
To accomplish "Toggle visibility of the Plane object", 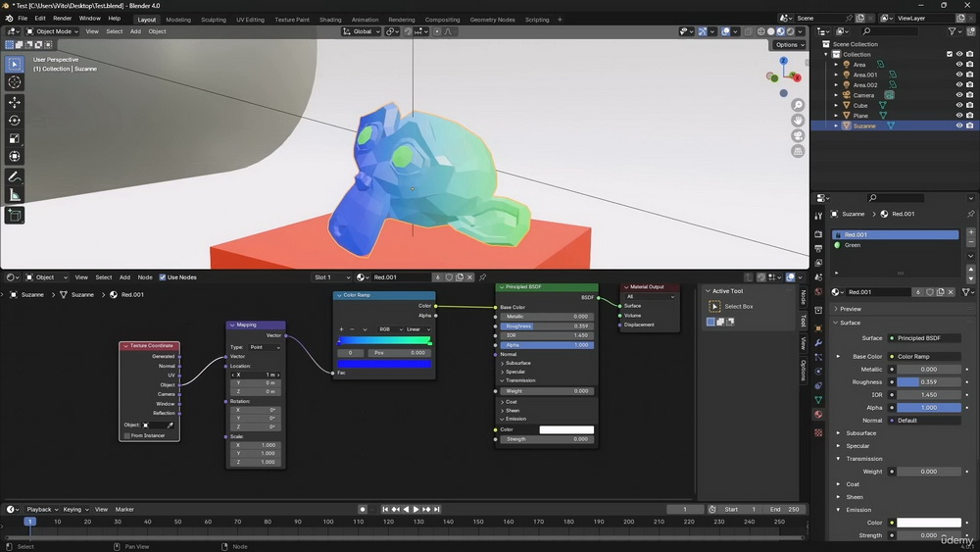I will click(959, 116).
